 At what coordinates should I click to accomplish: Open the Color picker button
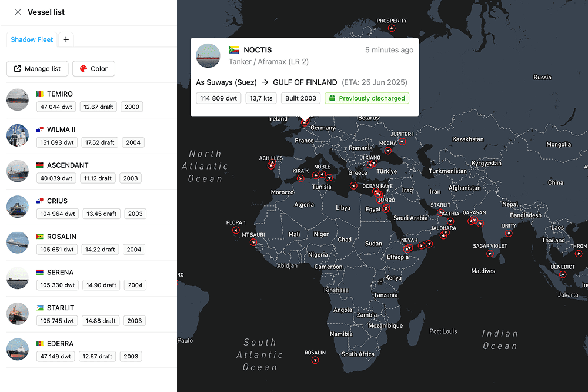tap(93, 69)
